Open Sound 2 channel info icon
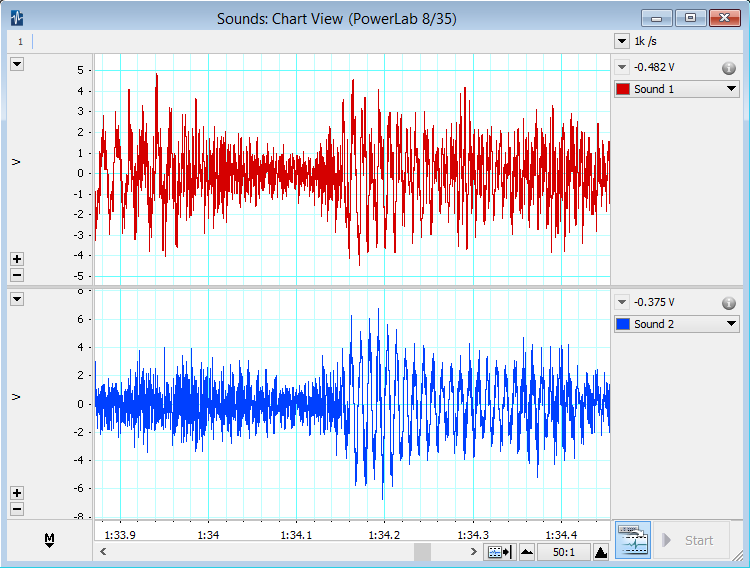Viewport: 750px width, 568px height. [x=729, y=303]
